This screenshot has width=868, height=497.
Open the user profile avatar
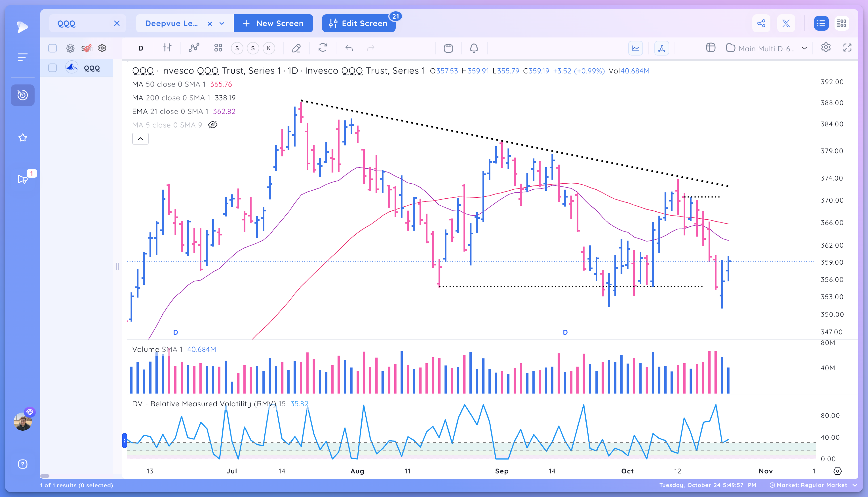(x=23, y=421)
